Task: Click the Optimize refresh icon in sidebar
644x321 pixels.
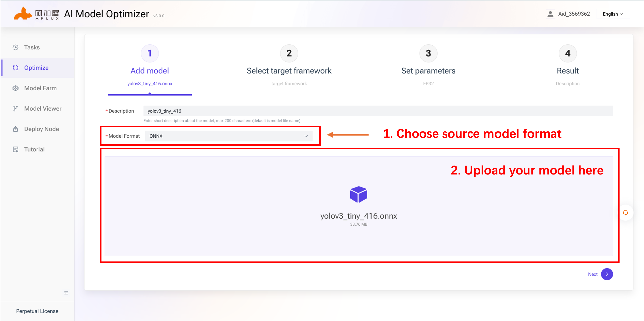Action: point(16,68)
